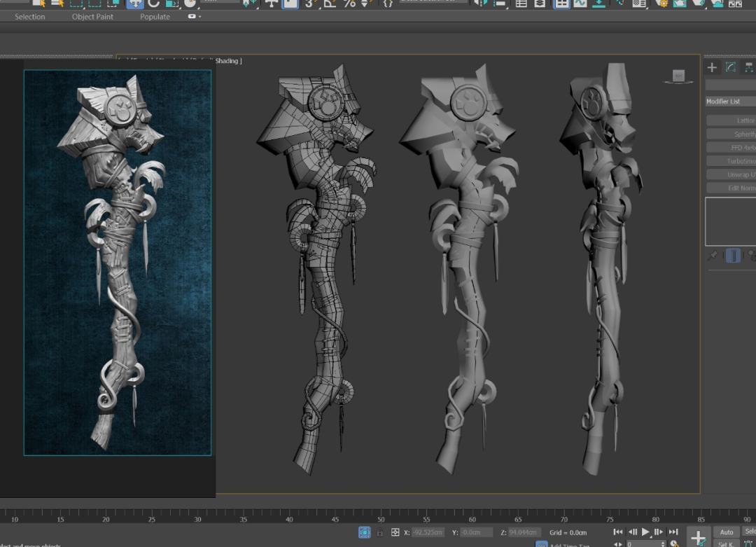Expand the Modifier List dropdown

pyautogui.click(x=730, y=102)
